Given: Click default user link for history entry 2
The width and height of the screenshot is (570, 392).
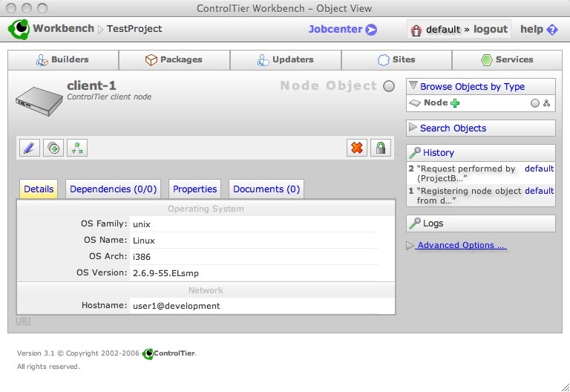Looking at the screenshot, I should (539, 169).
